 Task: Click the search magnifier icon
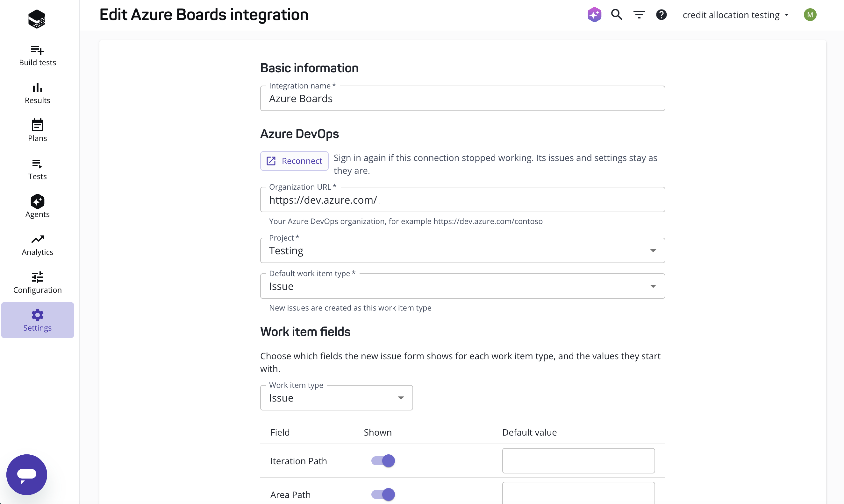617,15
